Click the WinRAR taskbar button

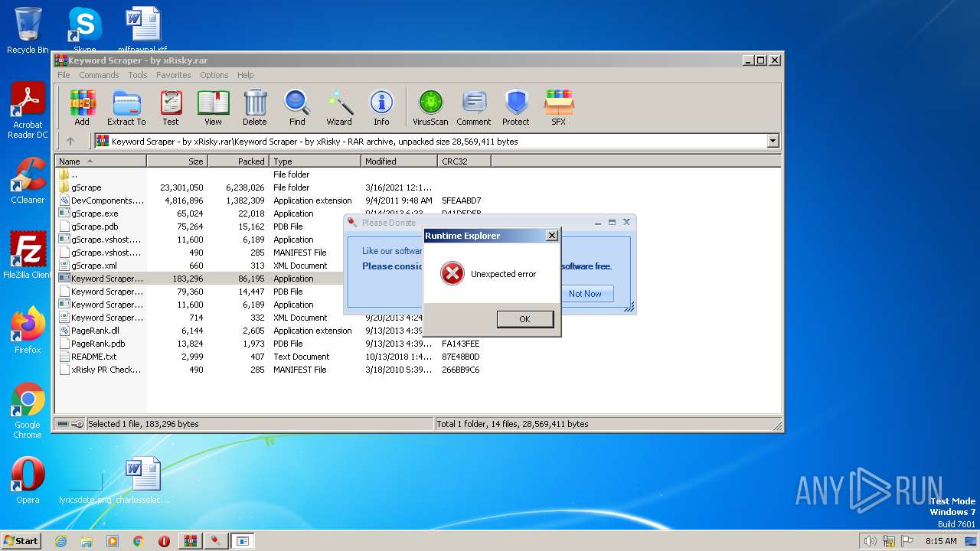(x=190, y=540)
